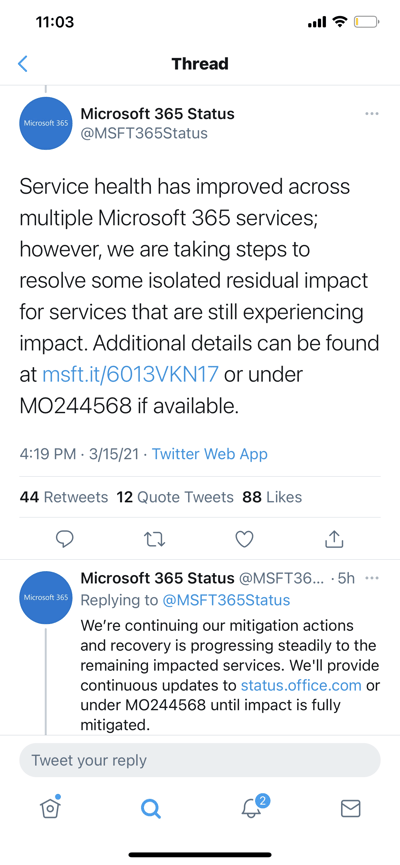Tap the Tweet your reply field
This screenshot has height=865, width=400.
coord(200,760)
